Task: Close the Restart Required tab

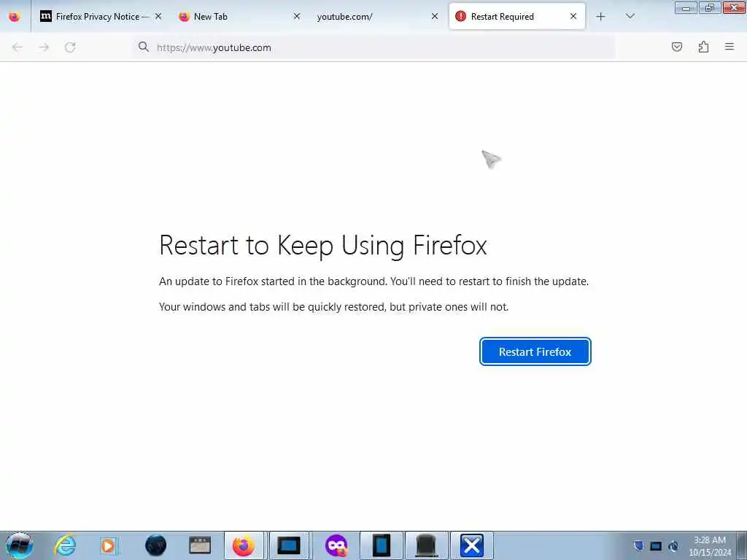Action: 573,17
